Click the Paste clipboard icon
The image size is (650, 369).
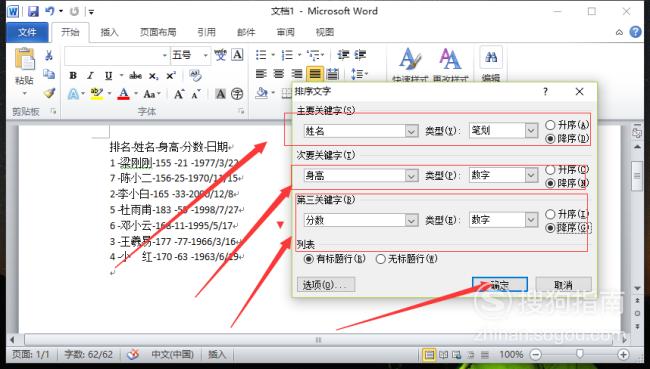click(x=24, y=59)
